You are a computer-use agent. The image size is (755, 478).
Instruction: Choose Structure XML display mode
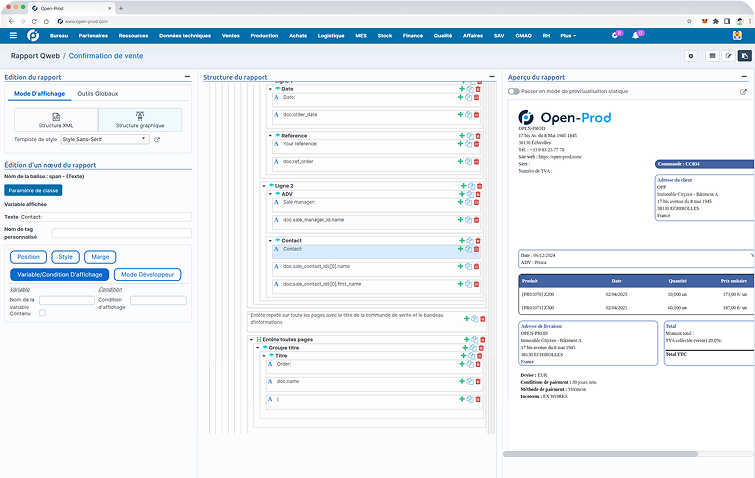point(56,120)
